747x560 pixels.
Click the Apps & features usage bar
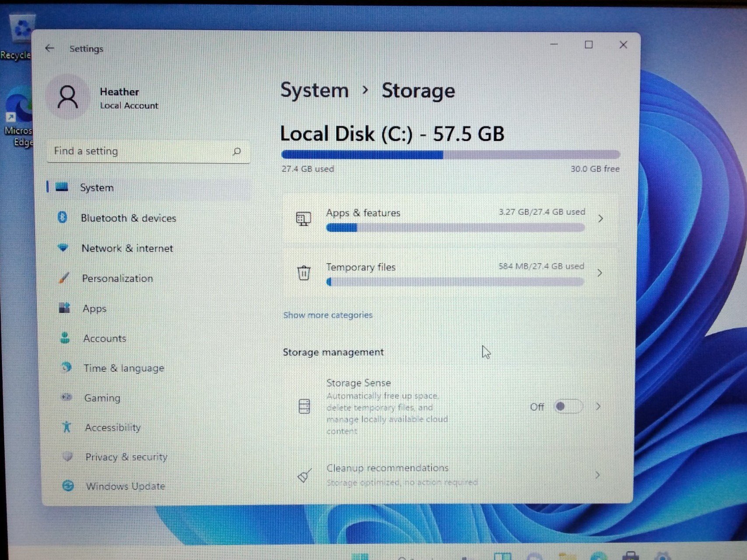pyautogui.click(x=456, y=227)
